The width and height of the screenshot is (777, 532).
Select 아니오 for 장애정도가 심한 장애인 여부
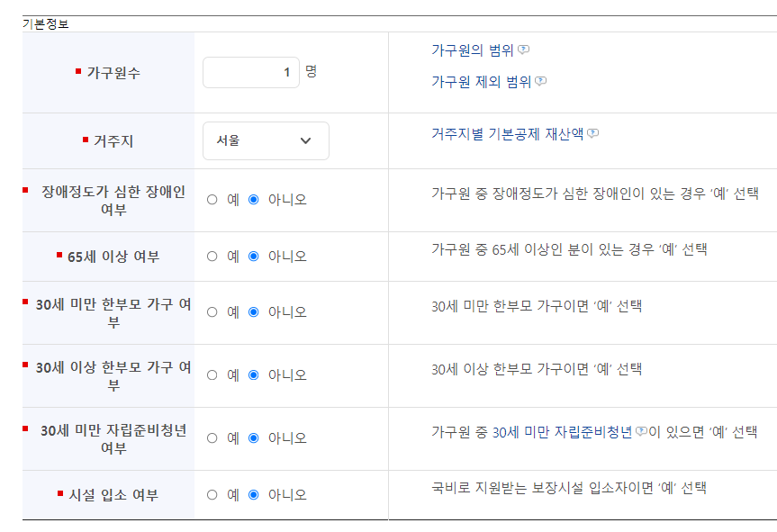coord(254,199)
